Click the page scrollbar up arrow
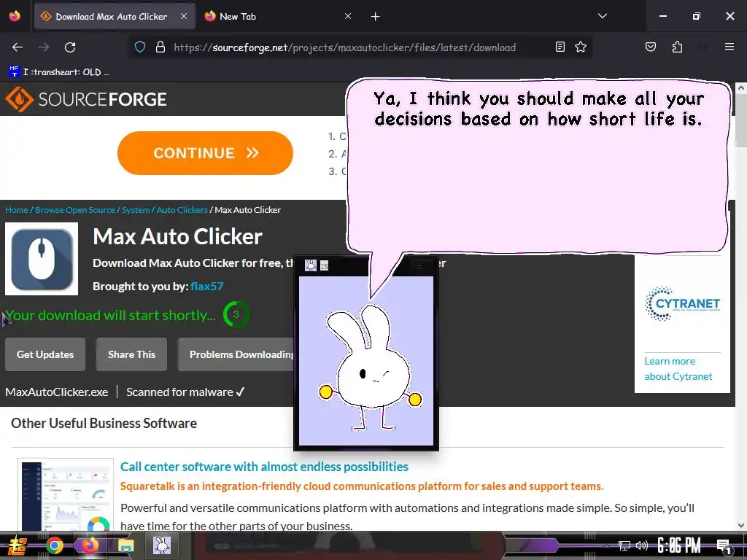The height and width of the screenshot is (560, 747). click(741, 88)
